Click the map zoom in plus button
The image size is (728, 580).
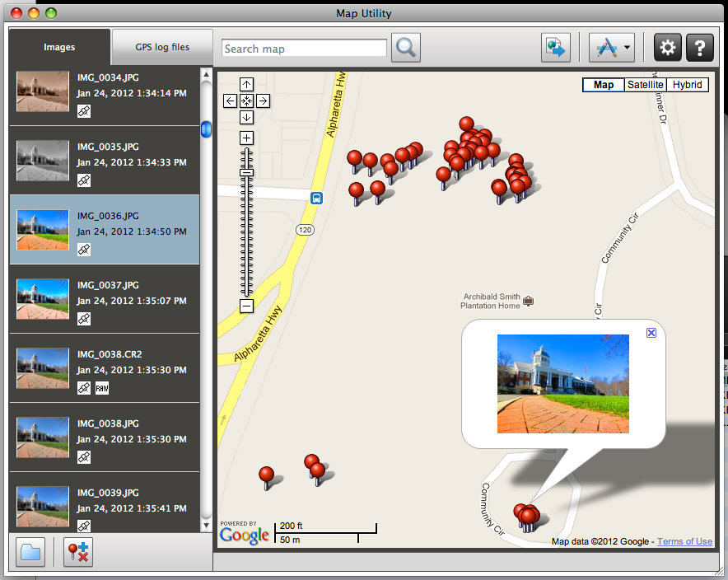coord(246,138)
